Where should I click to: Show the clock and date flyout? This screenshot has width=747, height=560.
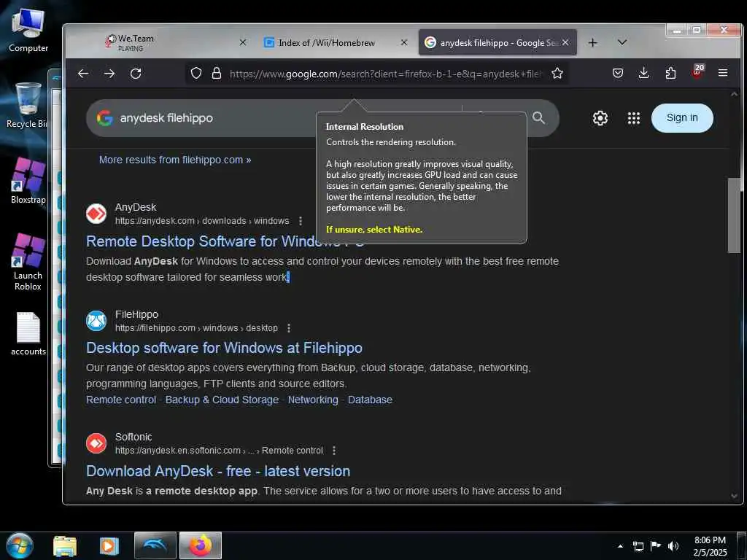(x=710, y=546)
